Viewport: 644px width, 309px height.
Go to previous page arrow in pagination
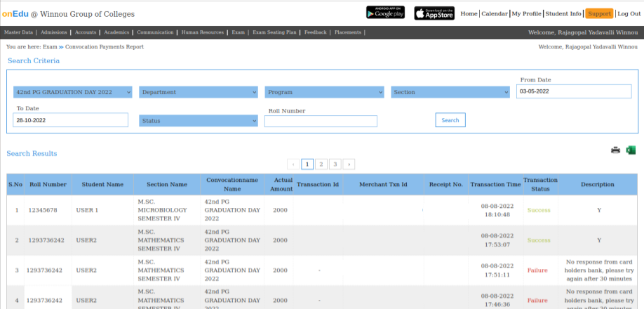(293, 164)
